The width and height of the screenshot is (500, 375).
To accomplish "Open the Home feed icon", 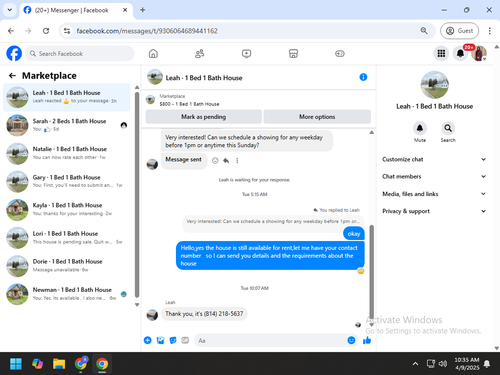I will [153, 53].
